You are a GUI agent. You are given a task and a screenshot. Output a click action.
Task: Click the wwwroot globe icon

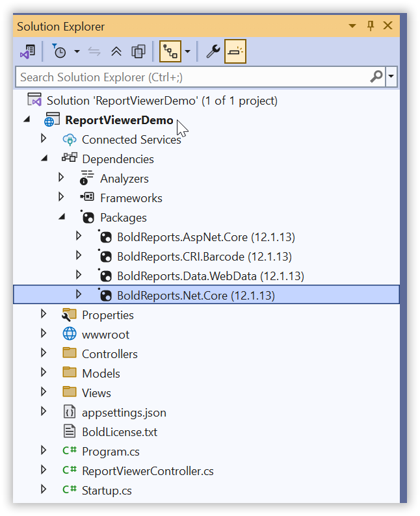tap(70, 333)
